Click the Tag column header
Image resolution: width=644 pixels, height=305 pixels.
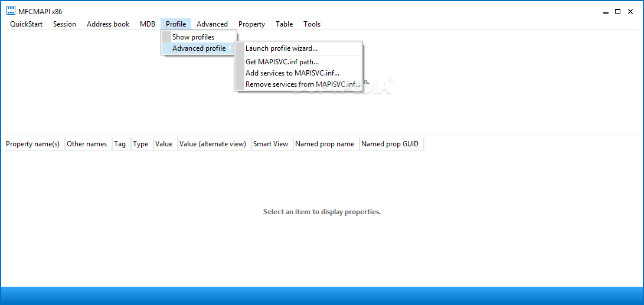[122, 144]
